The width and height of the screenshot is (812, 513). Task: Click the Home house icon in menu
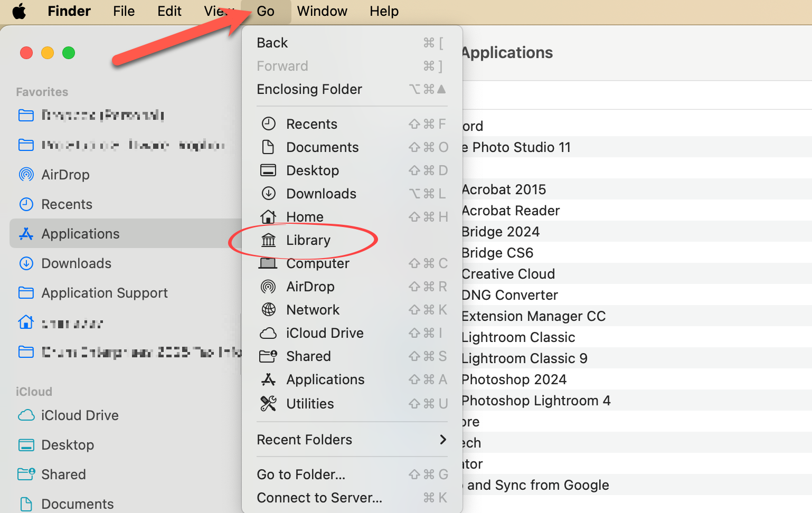(x=268, y=217)
